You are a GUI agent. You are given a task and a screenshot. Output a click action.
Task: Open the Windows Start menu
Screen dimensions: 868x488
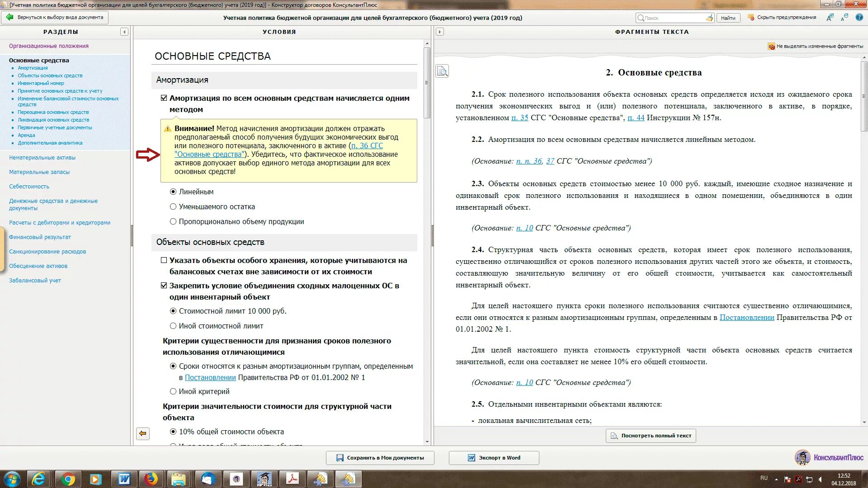(12, 479)
